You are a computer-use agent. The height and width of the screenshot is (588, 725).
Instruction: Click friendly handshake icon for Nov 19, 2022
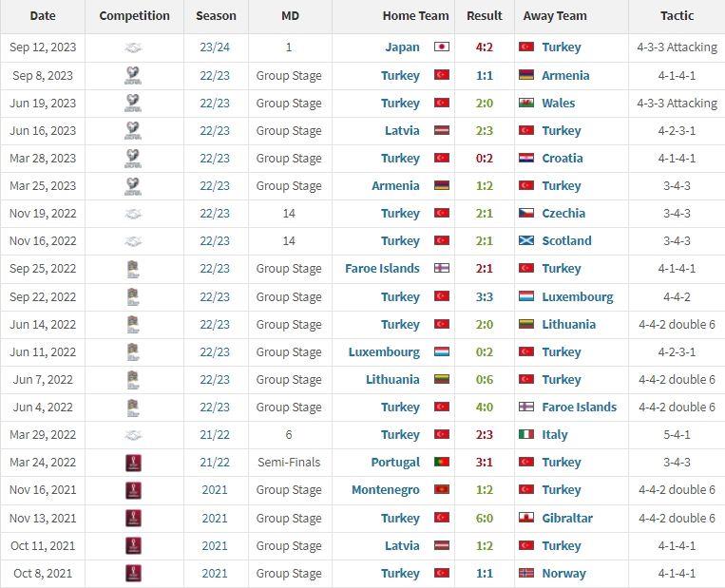[x=133, y=214]
